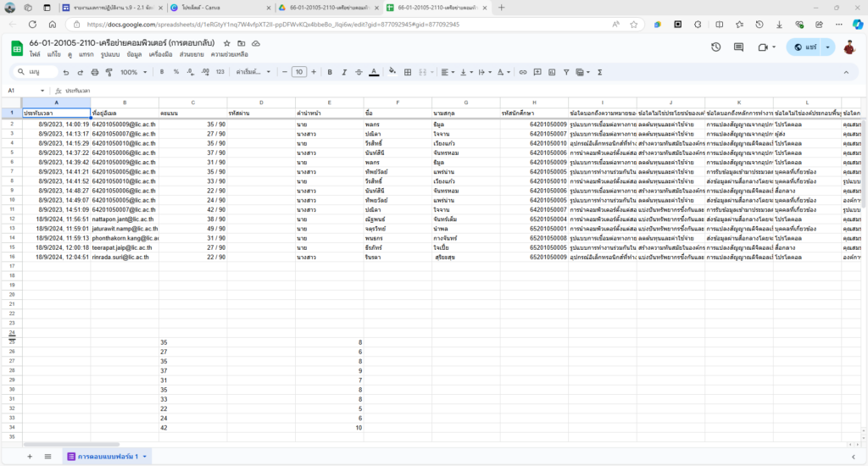This screenshot has height=466, width=868.
Task: Open text rotation dropdown
Action: tap(504, 72)
